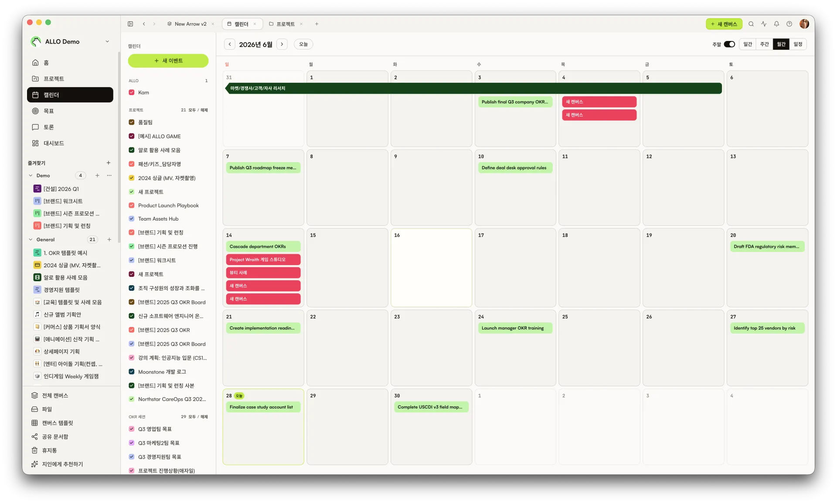Add item to Demo folder plus icon

[x=97, y=176]
